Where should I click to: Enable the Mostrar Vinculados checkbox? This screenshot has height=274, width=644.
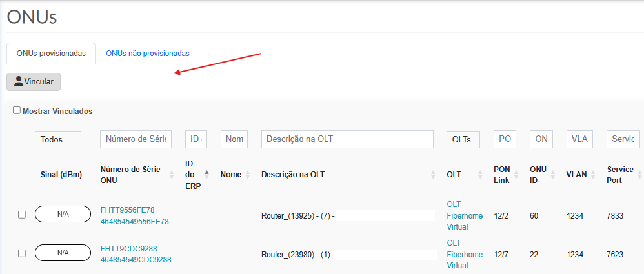point(17,111)
